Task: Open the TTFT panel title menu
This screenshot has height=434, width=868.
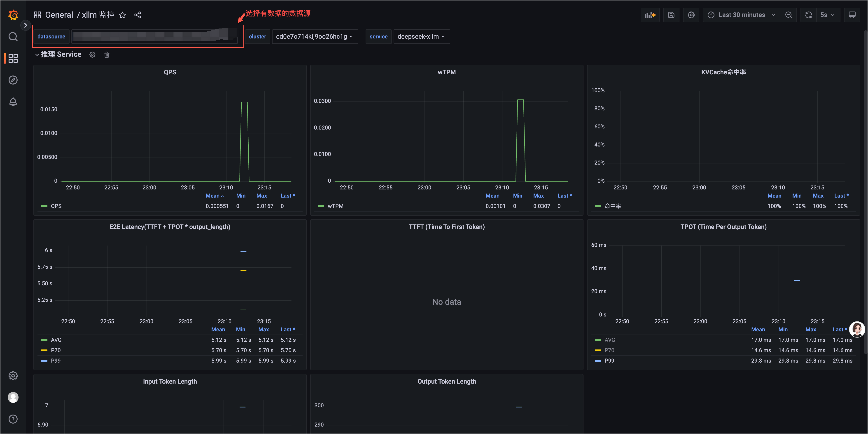Action: (x=446, y=227)
